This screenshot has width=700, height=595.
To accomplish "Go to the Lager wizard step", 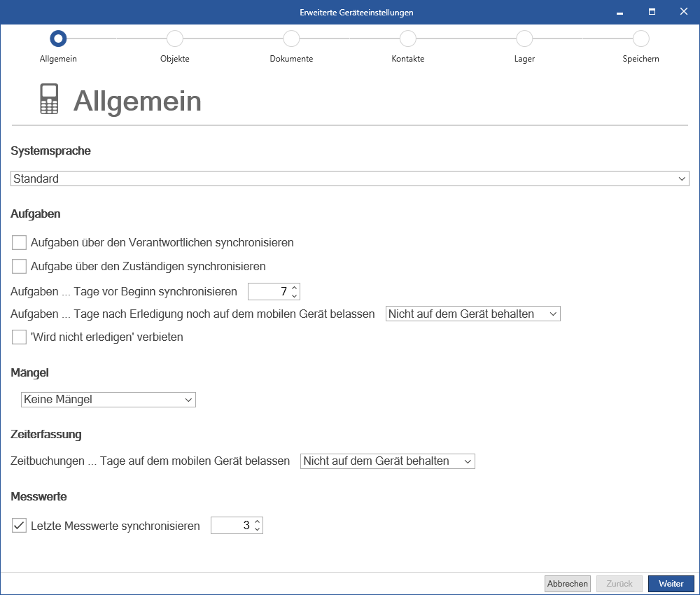I will [x=524, y=38].
